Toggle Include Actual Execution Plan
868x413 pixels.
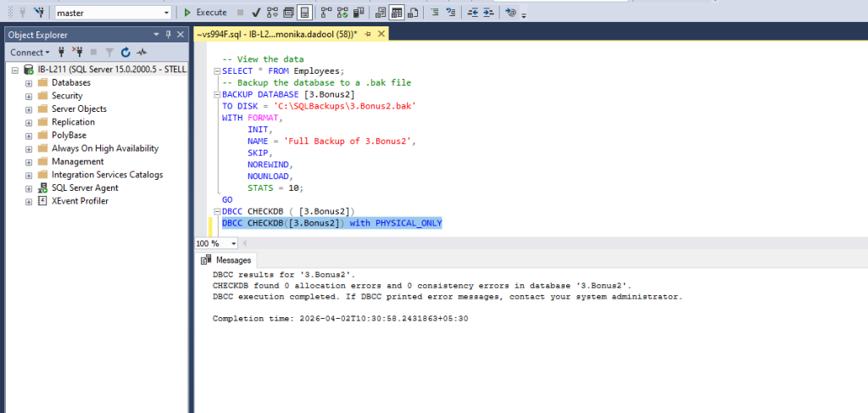click(326, 12)
